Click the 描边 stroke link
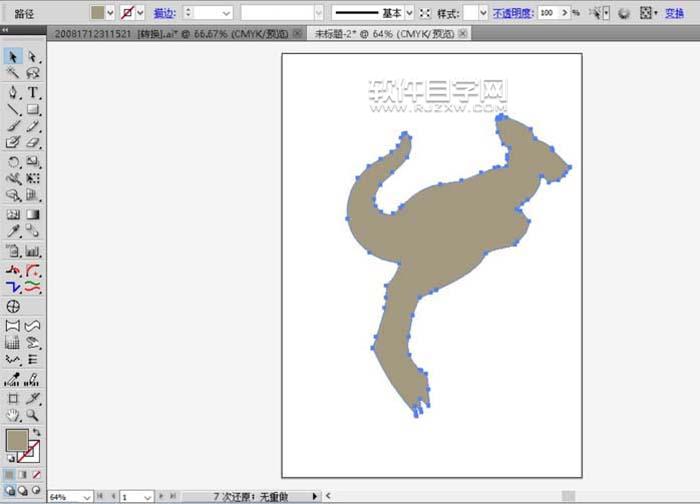 point(165,13)
